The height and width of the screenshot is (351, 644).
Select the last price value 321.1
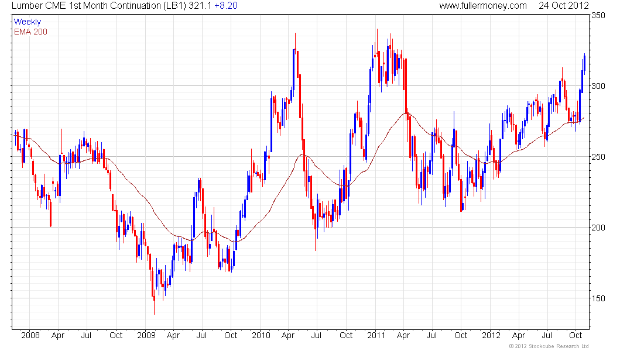click(x=200, y=6)
